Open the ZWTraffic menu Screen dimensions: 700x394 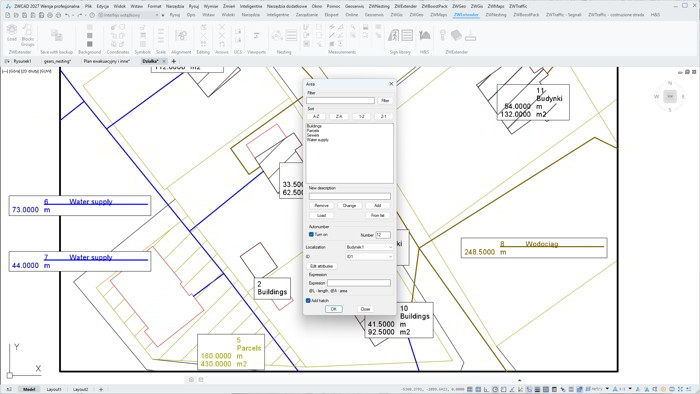[x=518, y=6]
